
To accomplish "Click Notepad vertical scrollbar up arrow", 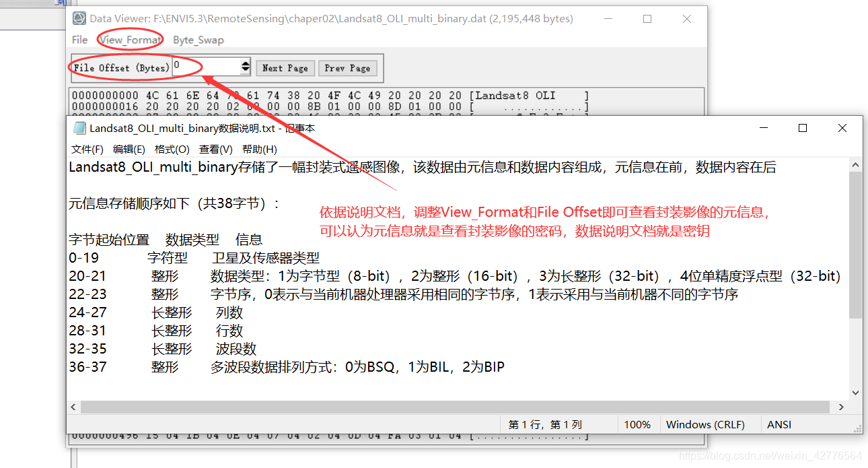I will (856, 165).
